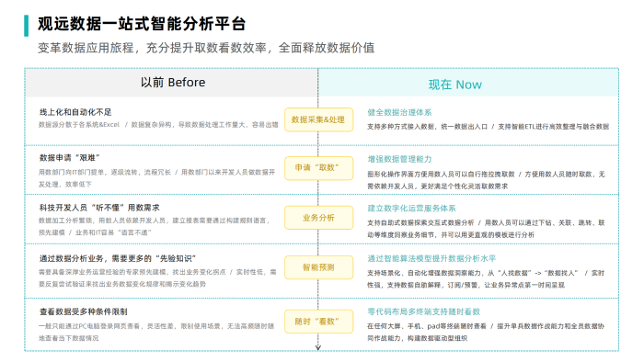
Task: Click description starting 在任何大屏、手机、pad等终端
Action: point(486,332)
